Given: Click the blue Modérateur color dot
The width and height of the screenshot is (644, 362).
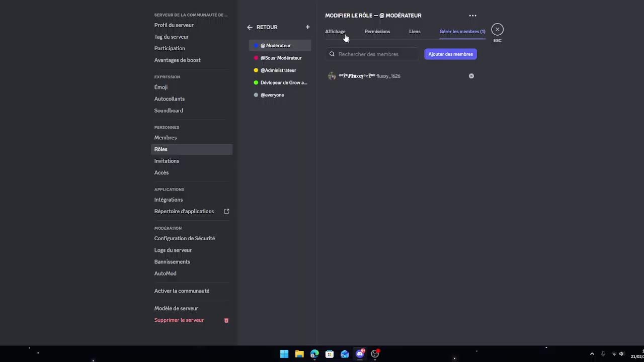Looking at the screenshot, I should (x=256, y=46).
